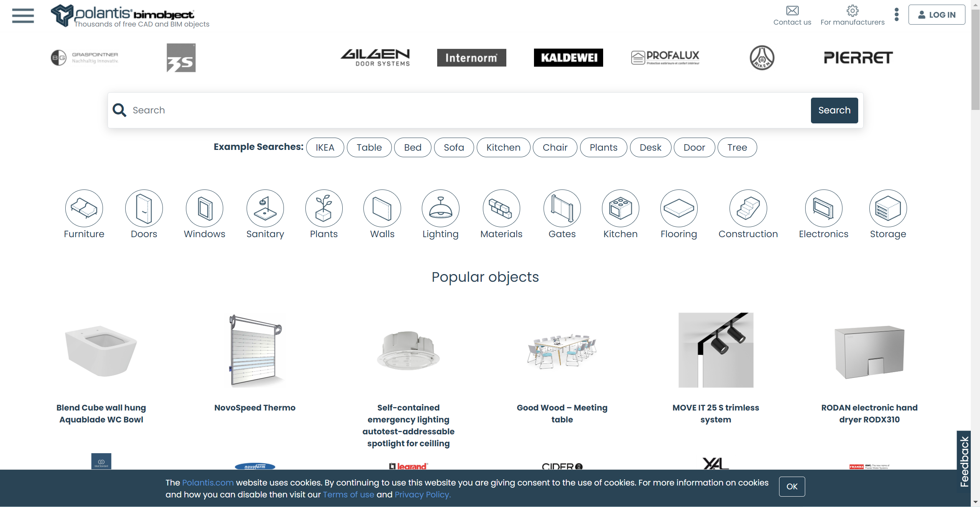Viewport: 980px width, 507px height.
Task: Open the GILGEN Door Systems brand logo
Action: tap(375, 58)
